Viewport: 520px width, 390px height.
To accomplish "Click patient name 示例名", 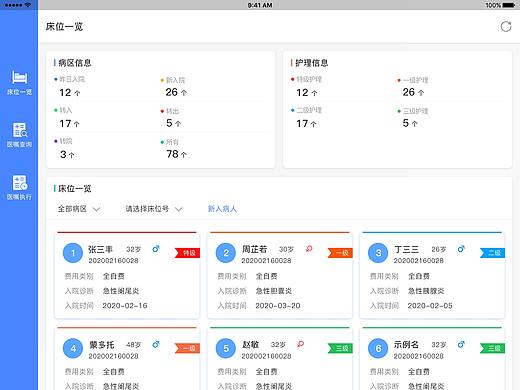I will (406, 345).
